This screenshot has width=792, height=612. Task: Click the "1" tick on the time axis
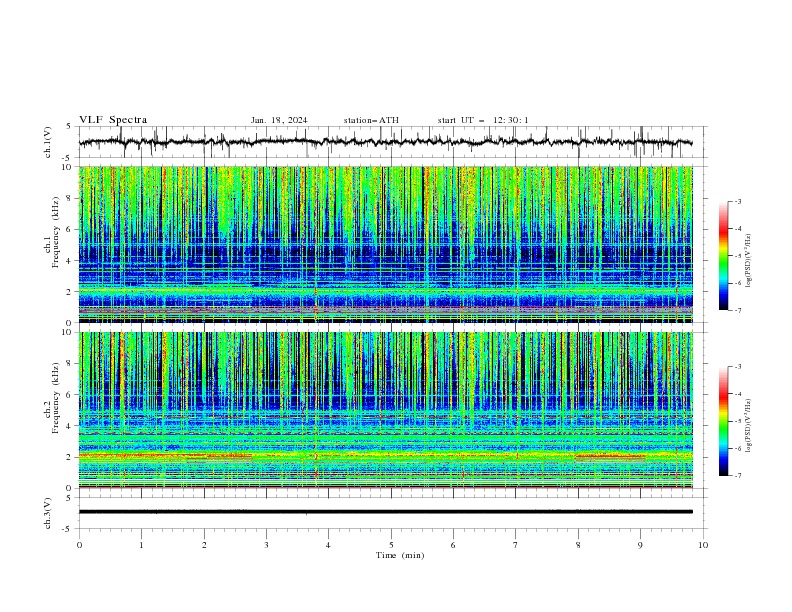coord(141,545)
